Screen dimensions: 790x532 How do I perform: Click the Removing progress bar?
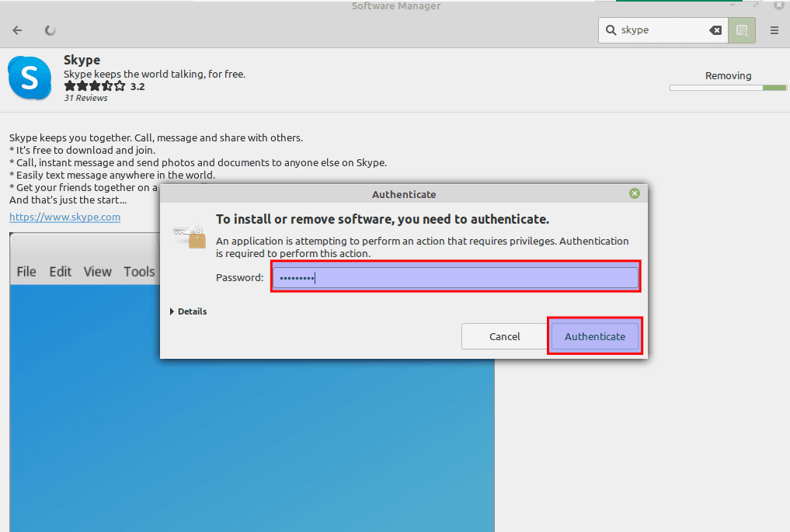coord(728,88)
